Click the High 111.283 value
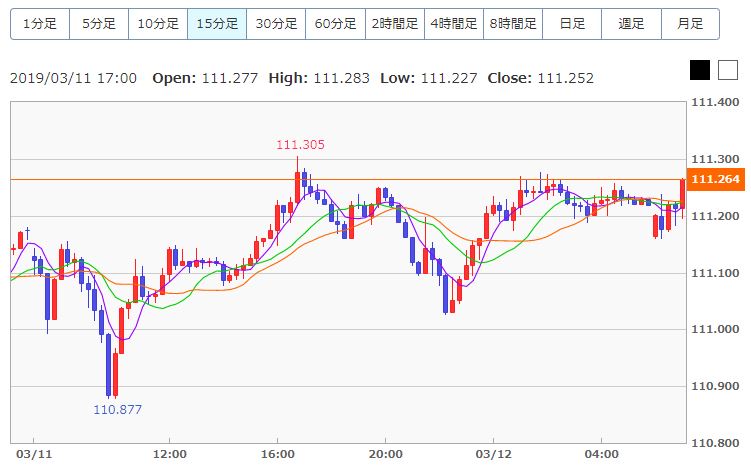Screen dimensions: 751x468 tap(341, 78)
